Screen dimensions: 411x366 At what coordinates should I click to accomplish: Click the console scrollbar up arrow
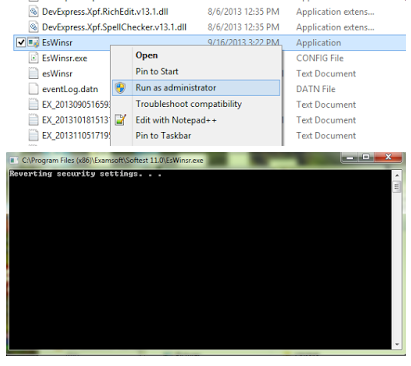397,175
